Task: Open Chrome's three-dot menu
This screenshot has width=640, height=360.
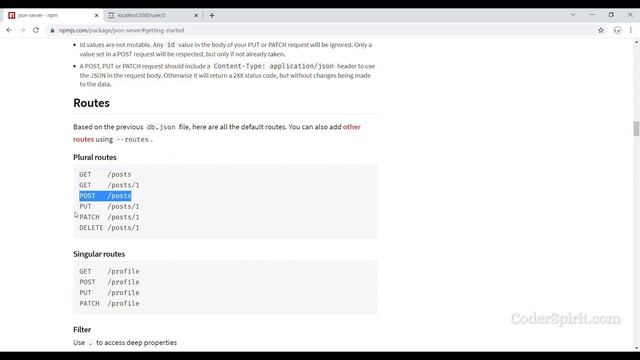Action: point(631,30)
